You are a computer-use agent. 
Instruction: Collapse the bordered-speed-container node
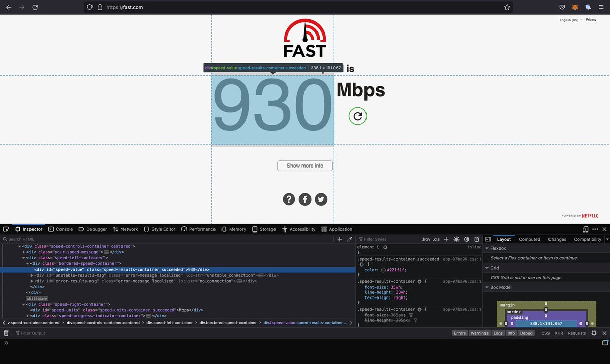click(x=27, y=263)
